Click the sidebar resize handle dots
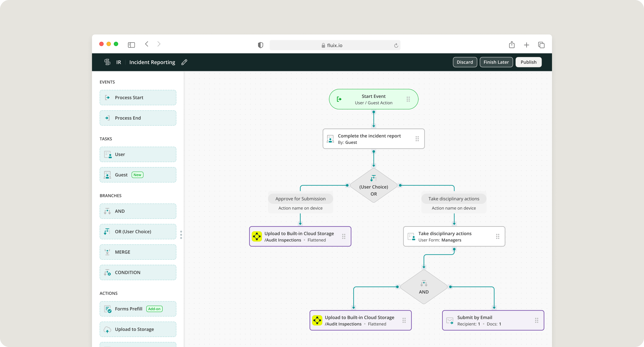This screenshot has height=347, width=644. click(x=181, y=235)
